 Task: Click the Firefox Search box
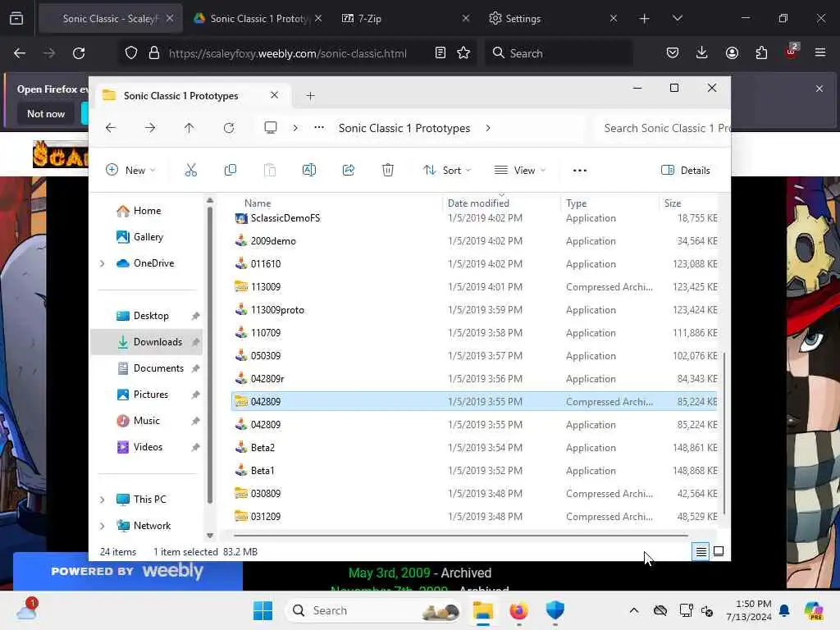point(558,53)
